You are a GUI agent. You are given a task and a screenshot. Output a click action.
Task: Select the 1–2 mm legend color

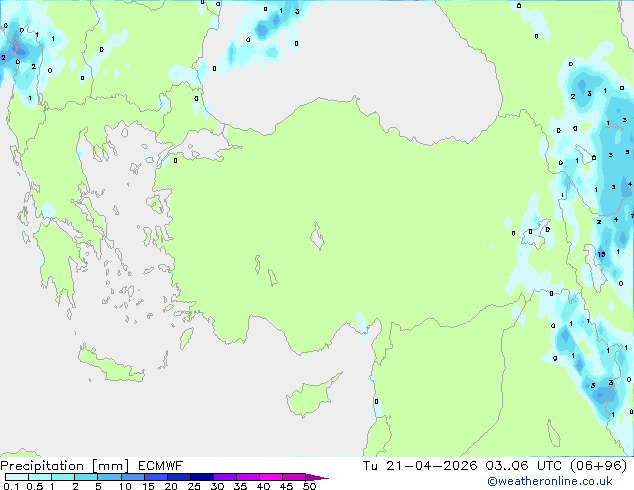click(63, 477)
